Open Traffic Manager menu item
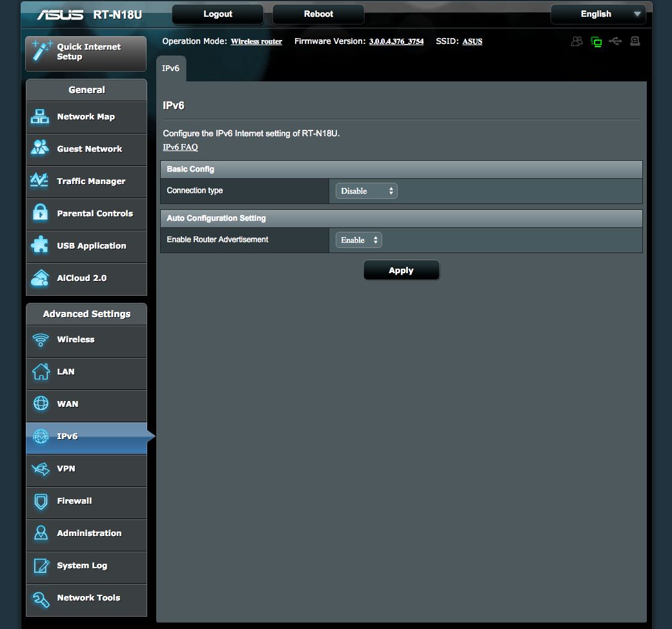This screenshot has height=629, width=672. (86, 181)
